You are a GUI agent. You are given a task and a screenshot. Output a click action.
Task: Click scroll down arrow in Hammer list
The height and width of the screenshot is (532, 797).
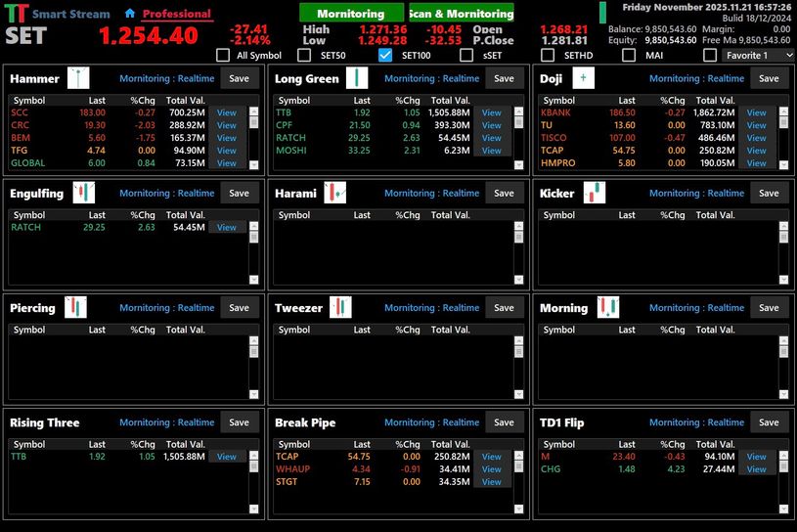pos(254,164)
